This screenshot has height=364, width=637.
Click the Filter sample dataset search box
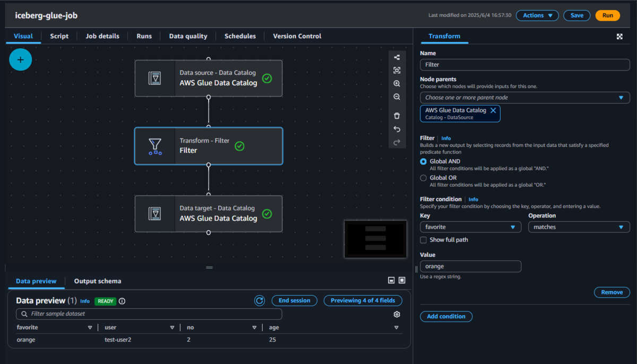(x=149, y=314)
